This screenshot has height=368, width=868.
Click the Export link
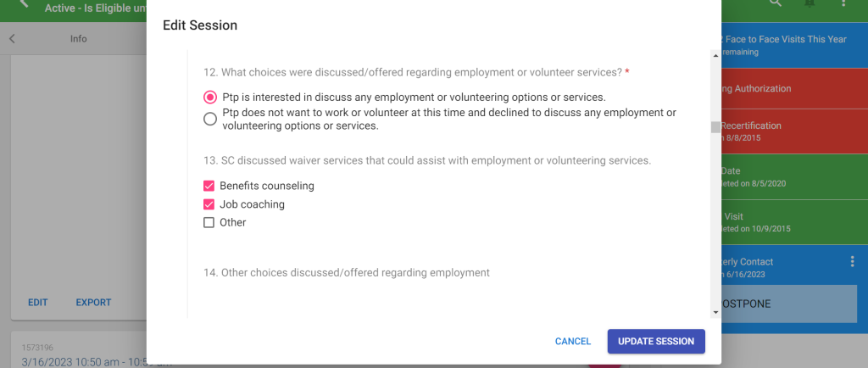point(93,302)
